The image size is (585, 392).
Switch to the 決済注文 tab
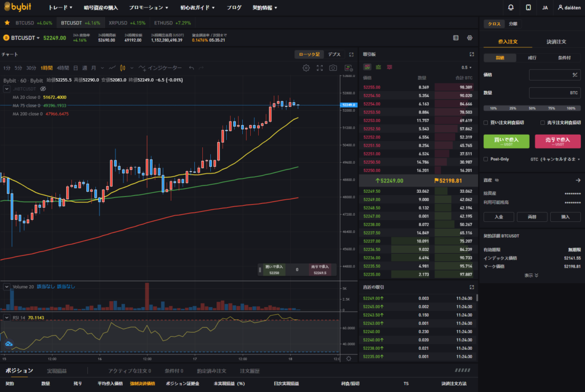(x=556, y=42)
